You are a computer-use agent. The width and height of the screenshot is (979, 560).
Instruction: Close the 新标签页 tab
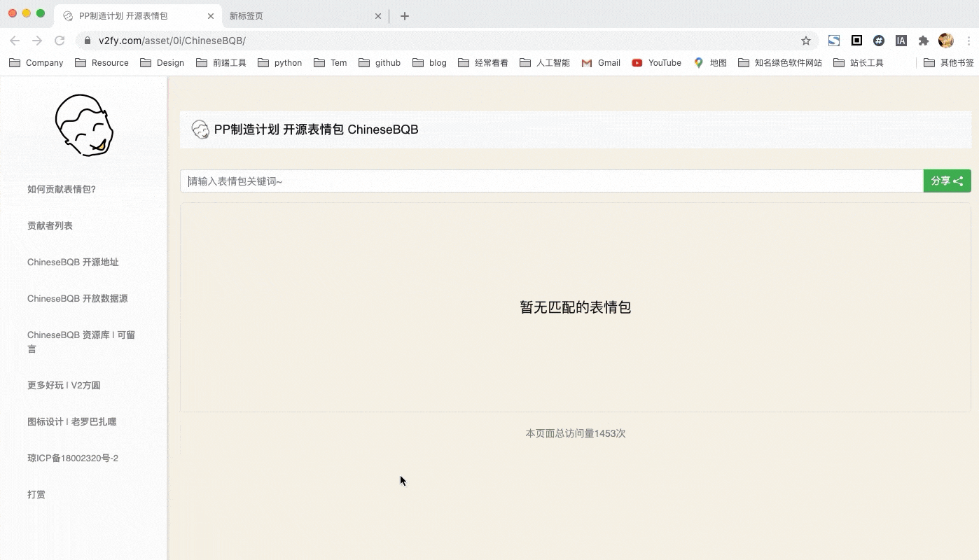[378, 15]
